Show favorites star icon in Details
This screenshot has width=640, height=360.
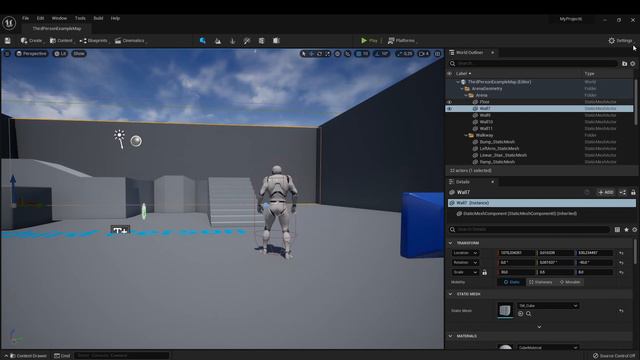626,229
